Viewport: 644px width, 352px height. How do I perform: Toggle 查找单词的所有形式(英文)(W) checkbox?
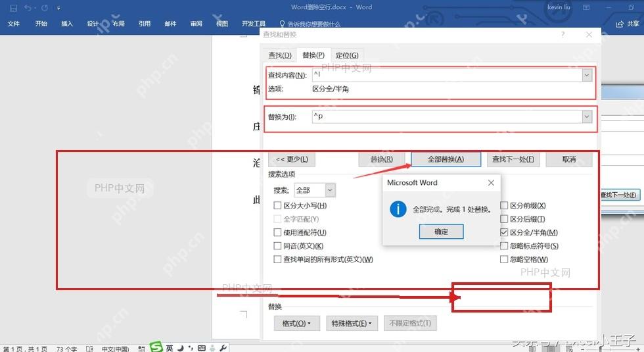[x=277, y=259]
